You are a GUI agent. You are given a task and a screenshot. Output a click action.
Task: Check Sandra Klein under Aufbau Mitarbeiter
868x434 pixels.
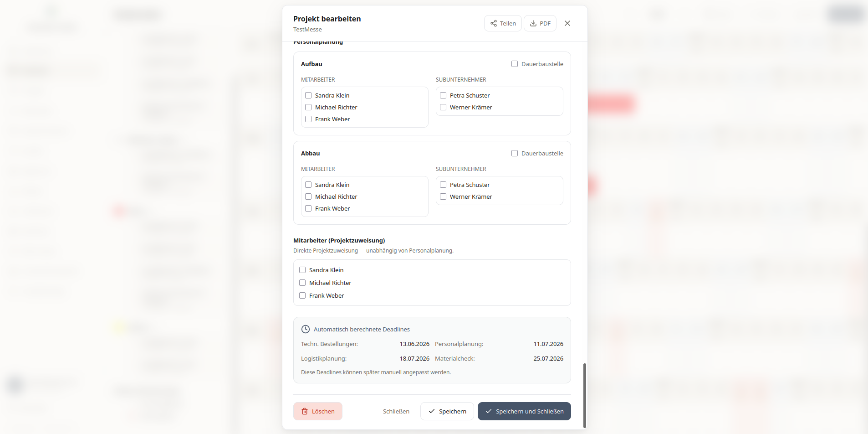tap(308, 95)
